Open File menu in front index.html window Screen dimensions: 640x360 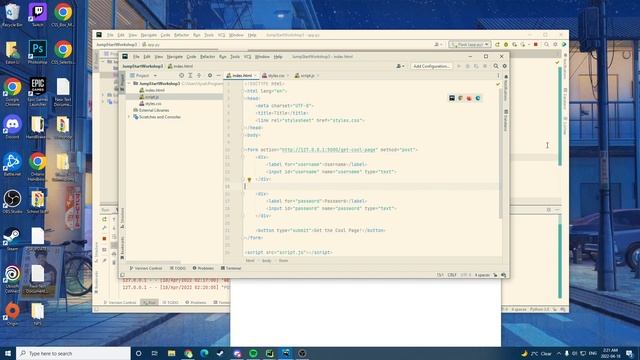136,57
